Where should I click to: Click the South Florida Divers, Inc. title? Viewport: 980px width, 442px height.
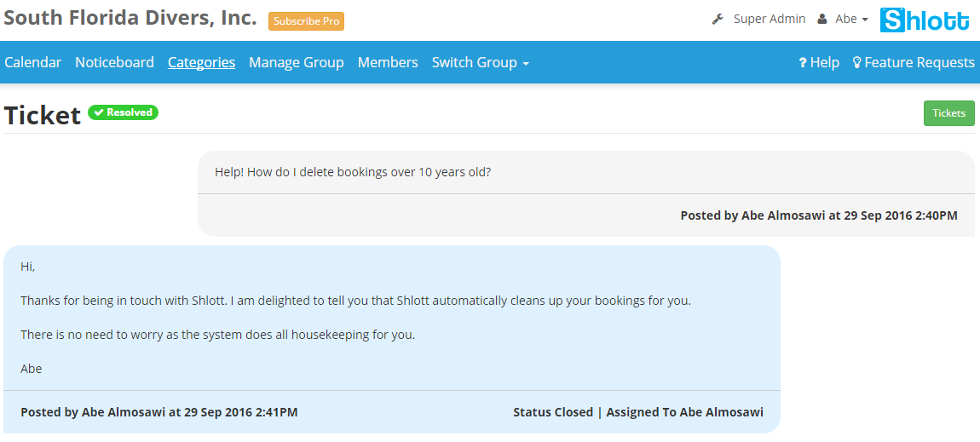(x=130, y=18)
